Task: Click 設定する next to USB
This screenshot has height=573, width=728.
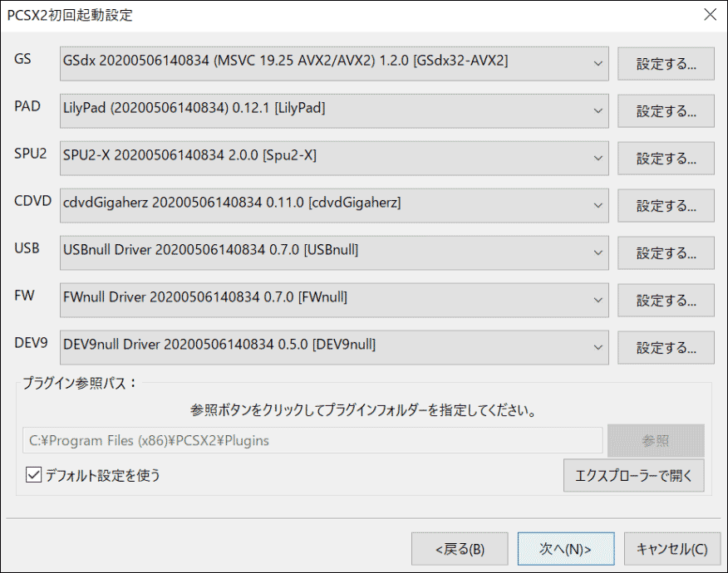Action: (666, 253)
